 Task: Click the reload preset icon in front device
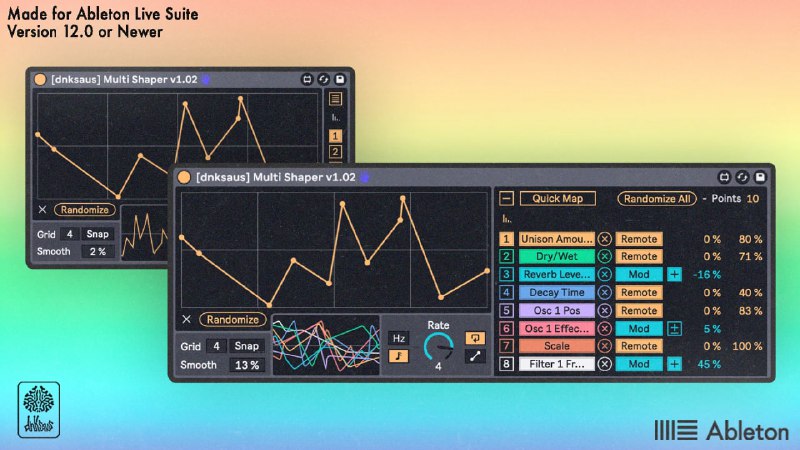pos(742,177)
